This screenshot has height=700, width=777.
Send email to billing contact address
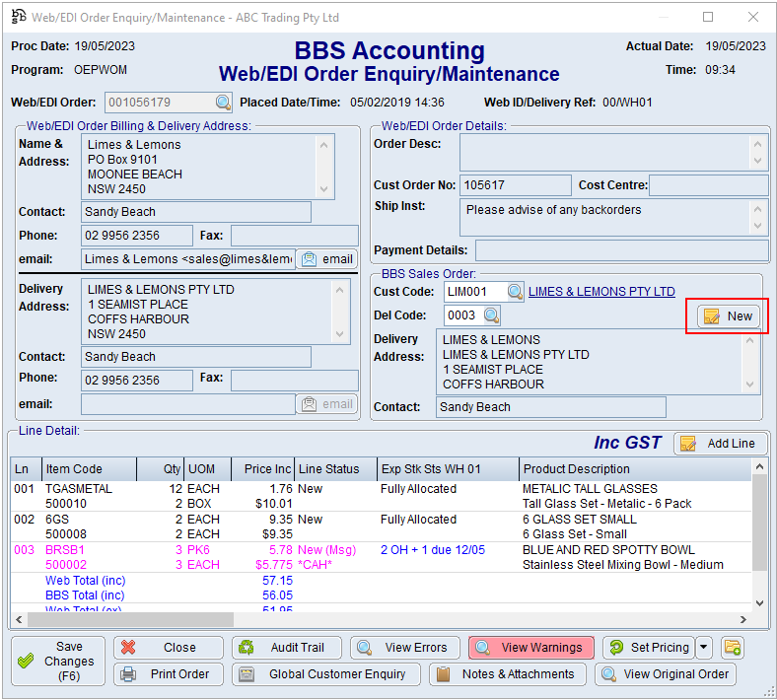point(327,259)
